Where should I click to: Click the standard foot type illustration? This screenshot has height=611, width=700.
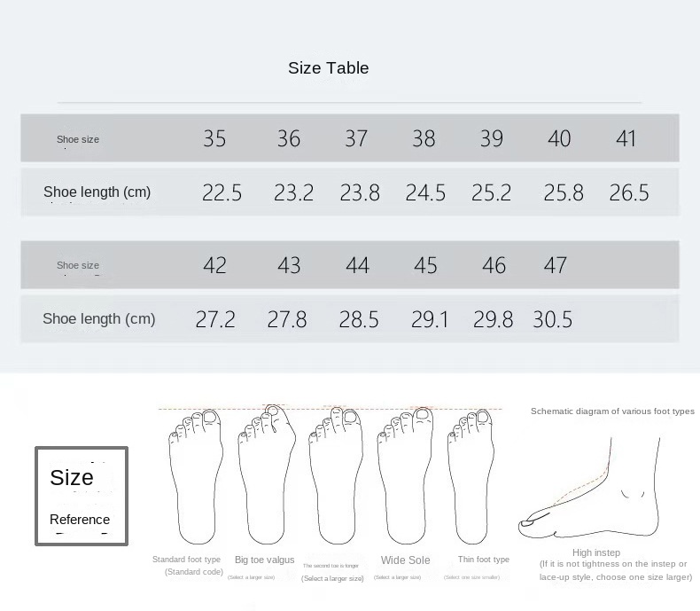click(x=196, y=479)
